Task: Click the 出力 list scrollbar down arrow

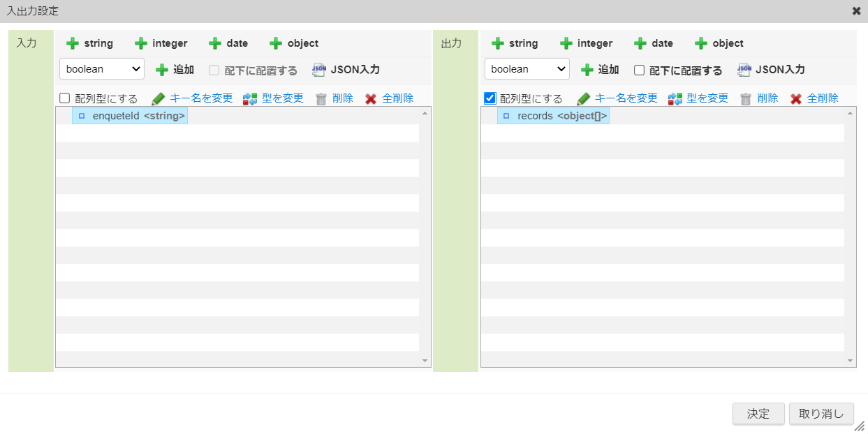Action: [x=851, y=361]
